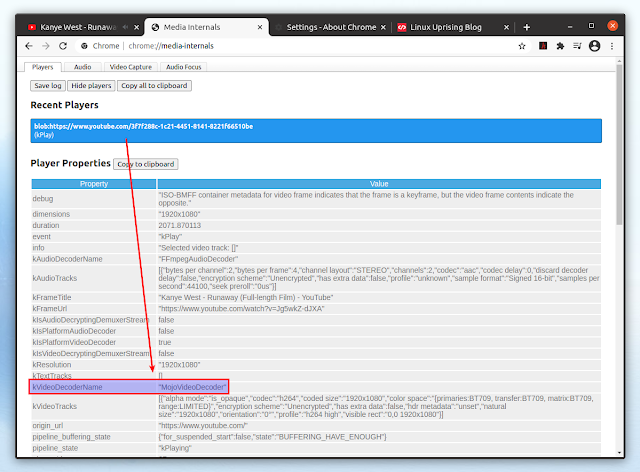This screenshot has height=472, width=640.
Task: Click the origin_url property cell
Action: (x=94, y=425)
